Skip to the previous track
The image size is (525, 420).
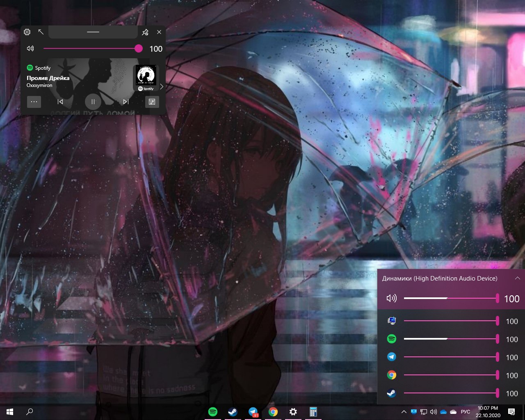click(60, 102)
